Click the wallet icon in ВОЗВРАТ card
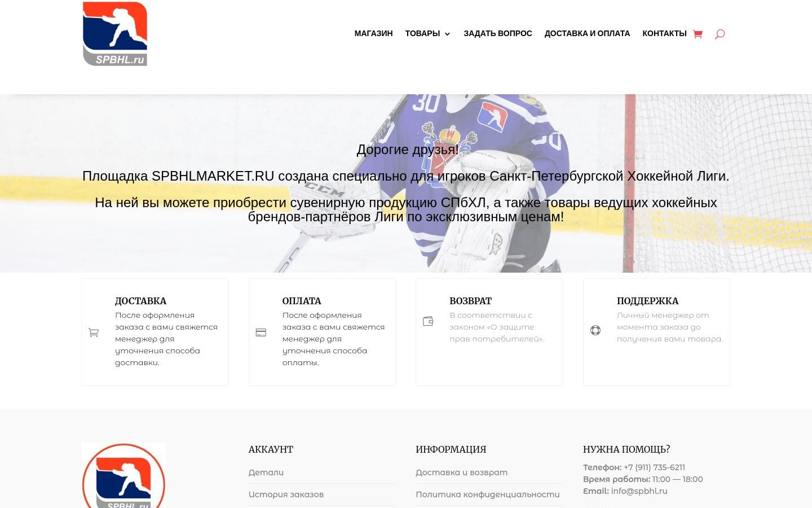 tap(428, 321)
